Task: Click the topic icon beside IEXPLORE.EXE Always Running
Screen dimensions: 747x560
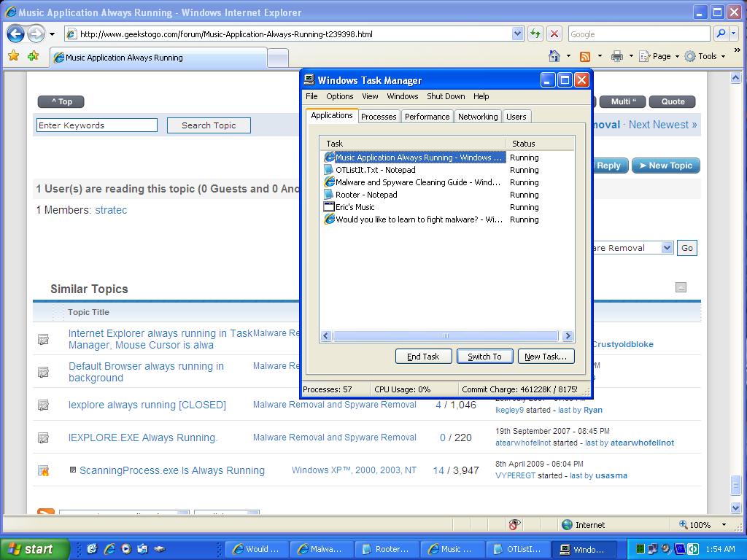Action: coord(43,437)
